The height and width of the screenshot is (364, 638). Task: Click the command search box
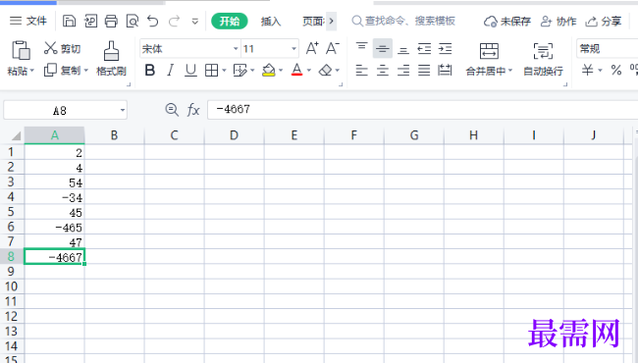pyautogui.click(x=403, y=21)
